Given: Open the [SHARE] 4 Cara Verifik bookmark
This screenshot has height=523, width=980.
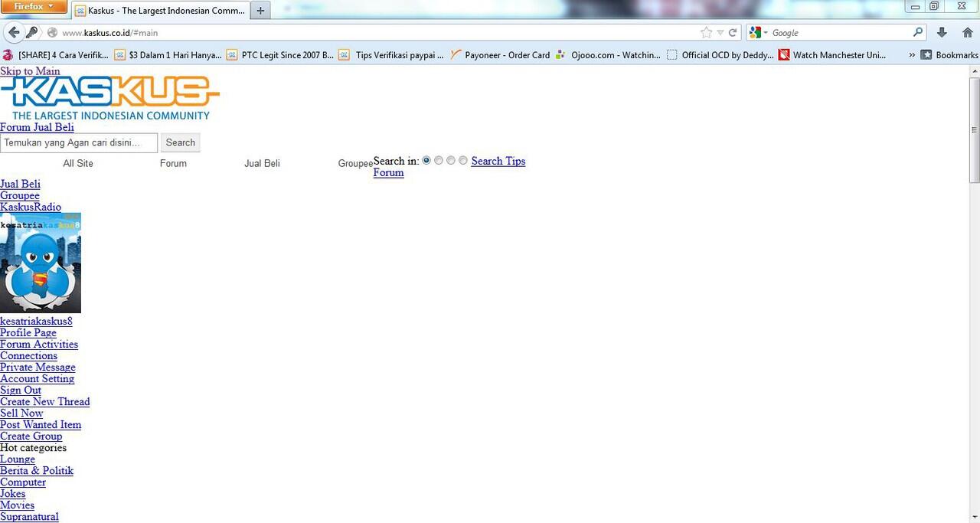Looking at the screenshot, I should (56, 55).
